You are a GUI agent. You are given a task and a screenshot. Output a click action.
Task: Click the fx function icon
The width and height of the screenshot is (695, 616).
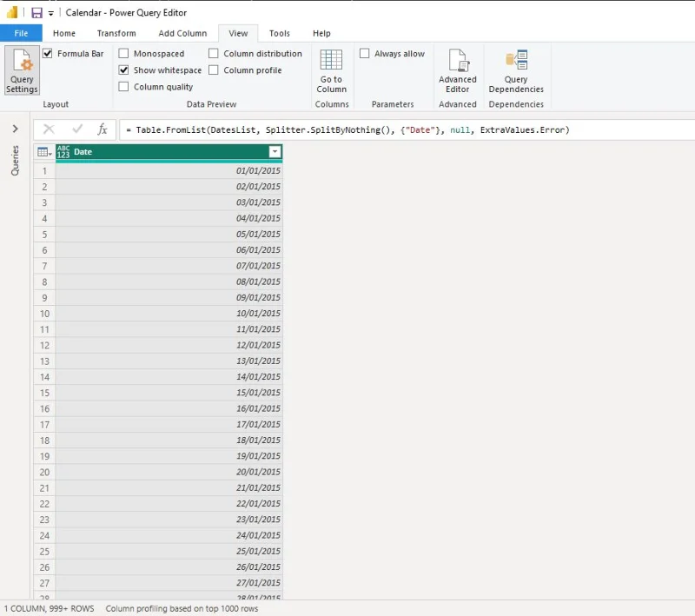103,129
